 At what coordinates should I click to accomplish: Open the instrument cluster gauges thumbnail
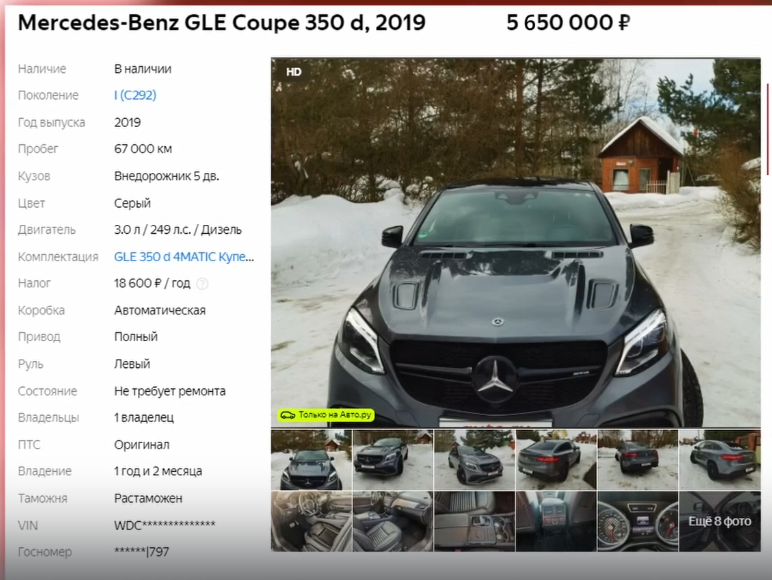[638, 521]
